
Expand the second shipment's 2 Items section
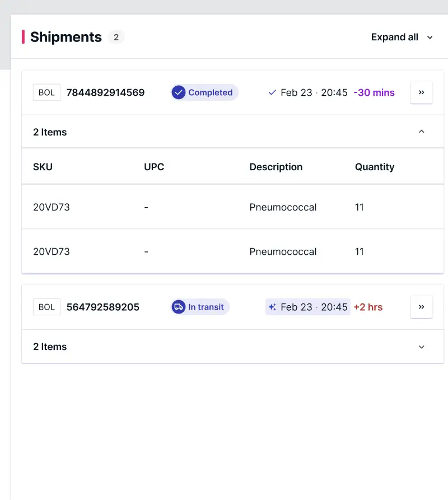click(x=422, y=347)
